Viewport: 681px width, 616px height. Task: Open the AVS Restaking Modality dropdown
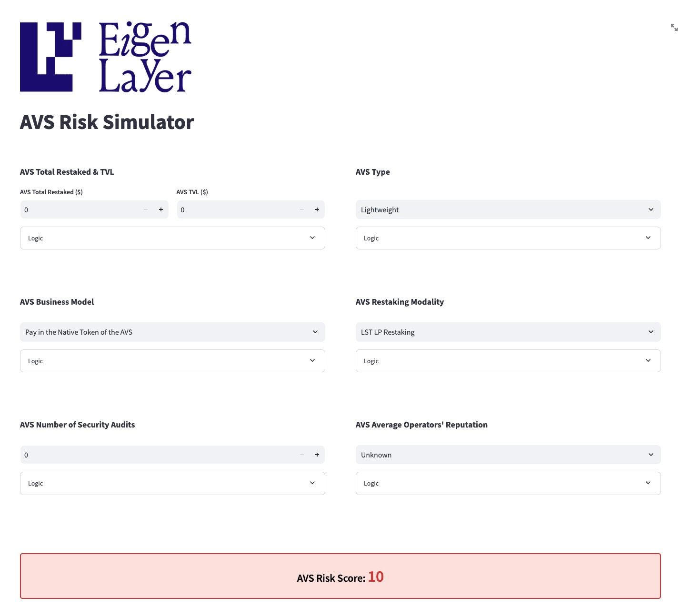508,332
